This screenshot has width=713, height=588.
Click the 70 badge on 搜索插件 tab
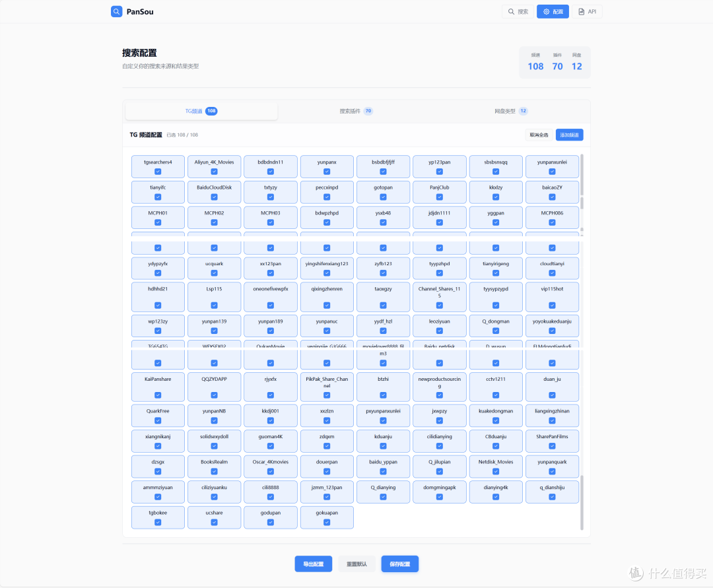coord(368,111)
